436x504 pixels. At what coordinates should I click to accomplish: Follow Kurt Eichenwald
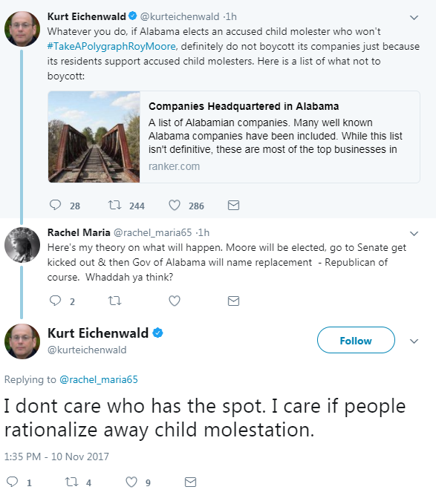(356, 340)
